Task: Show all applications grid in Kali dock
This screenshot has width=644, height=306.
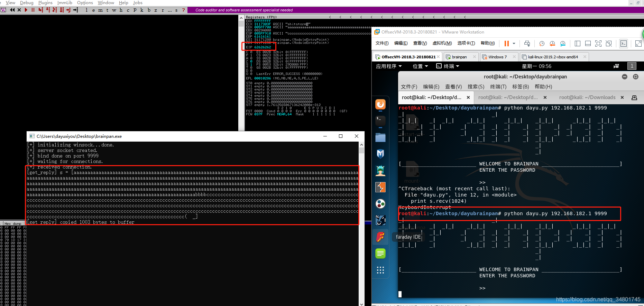Action: 380,270
